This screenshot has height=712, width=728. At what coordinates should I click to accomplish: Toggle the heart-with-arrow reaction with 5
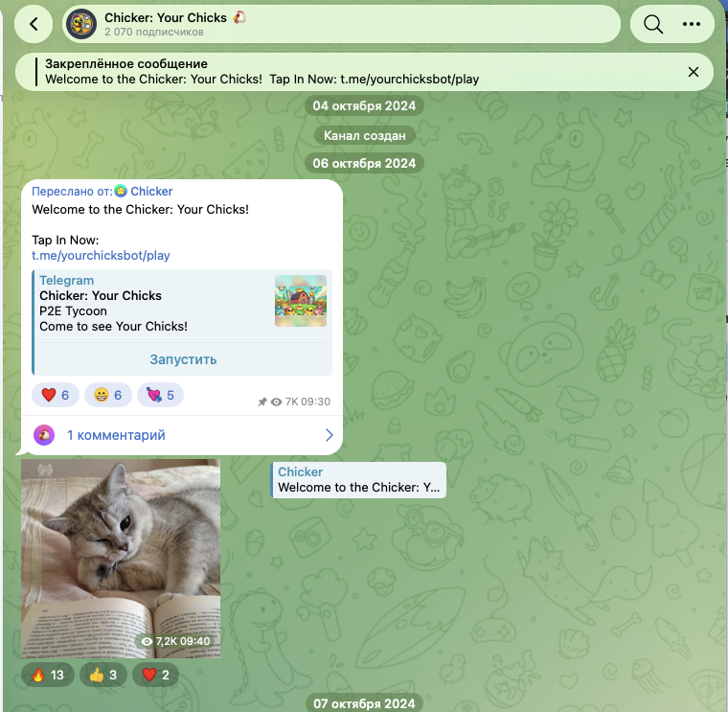pos(160,395)
